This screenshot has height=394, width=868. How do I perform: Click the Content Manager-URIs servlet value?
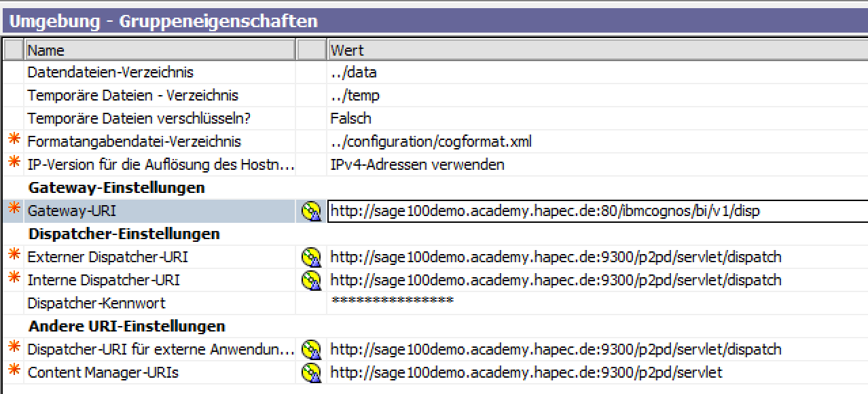click(x=526, y=373)
